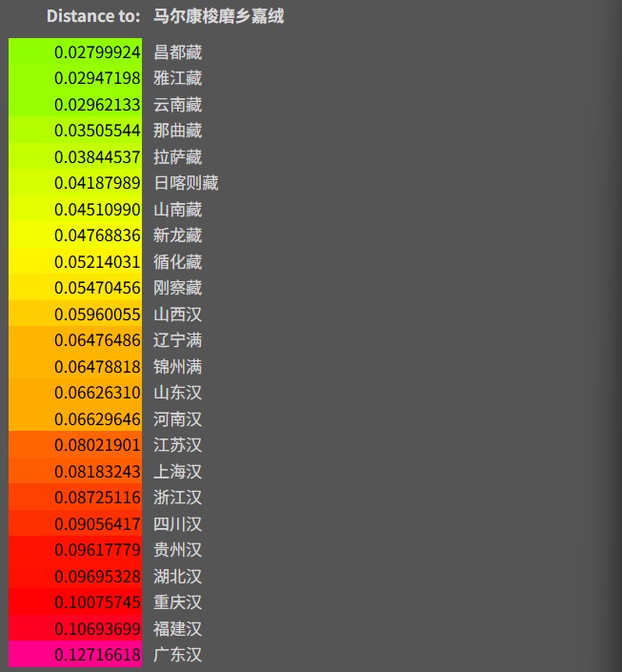
Task: Click the yellow 0.04510990 distance cell
Action: coord(76,210)
